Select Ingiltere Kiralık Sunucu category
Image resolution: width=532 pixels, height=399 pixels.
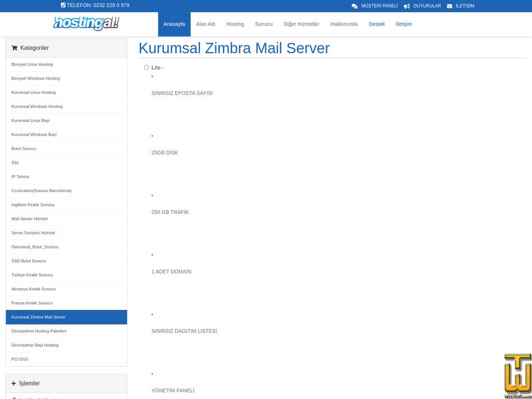tap(67, 205)
